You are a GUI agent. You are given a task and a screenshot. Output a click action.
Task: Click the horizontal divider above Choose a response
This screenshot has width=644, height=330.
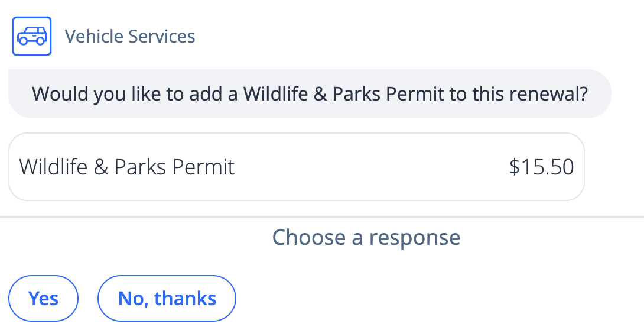[322, 216]
